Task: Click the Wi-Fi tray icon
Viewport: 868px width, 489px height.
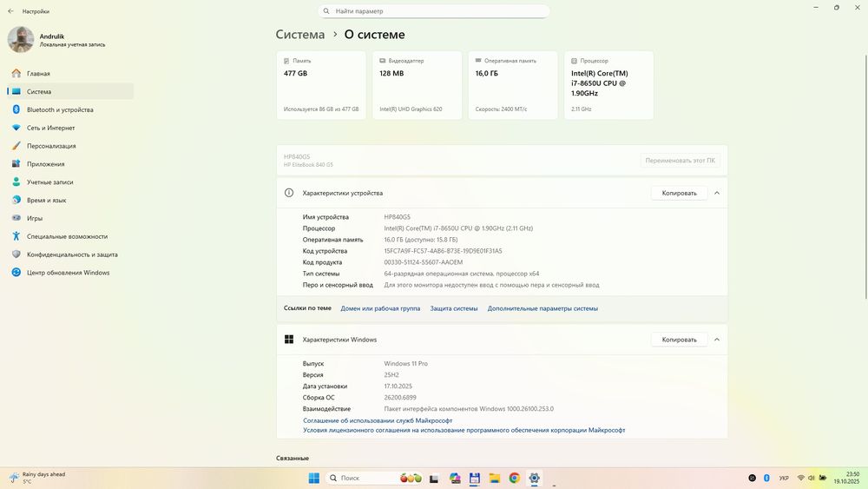Action: coord(801,478)
